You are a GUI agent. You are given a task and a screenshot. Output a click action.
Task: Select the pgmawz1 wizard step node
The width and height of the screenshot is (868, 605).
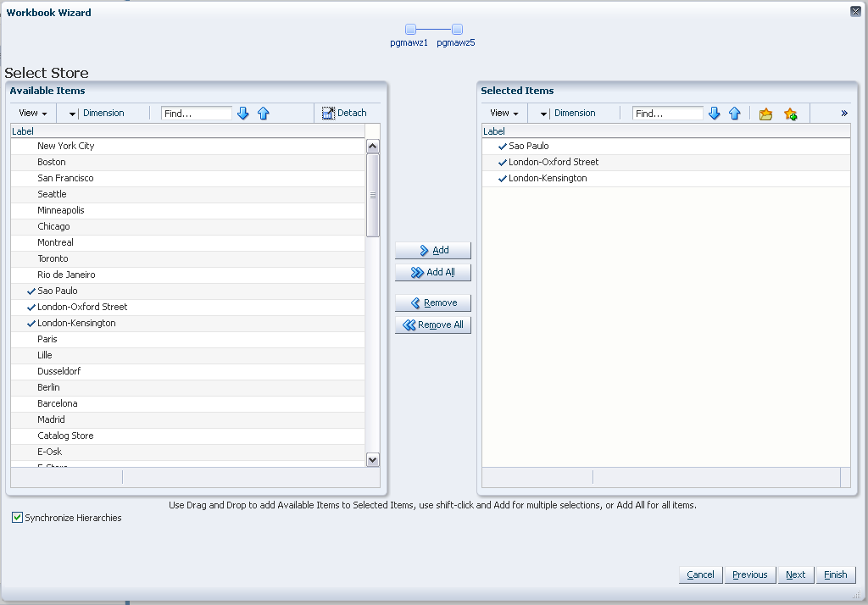click(x=410, y=30)
